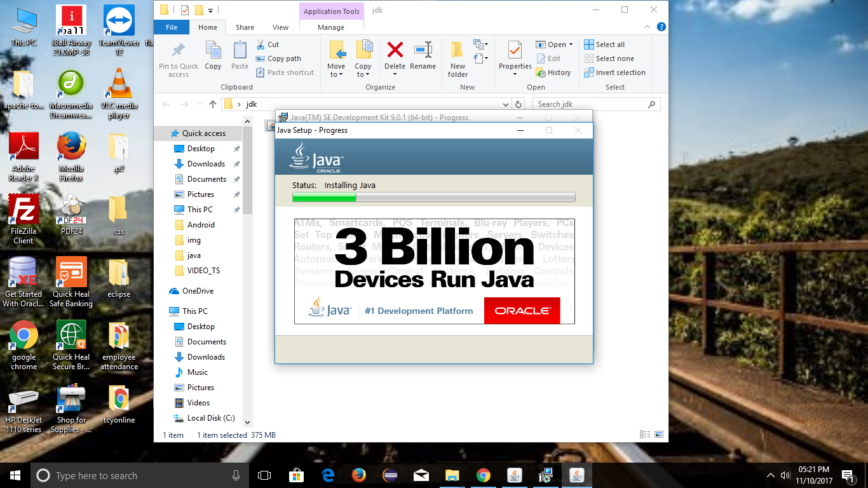Select VIDEO_TS folder in navigation pane
Screen dimensions: 868x488
coord(203,271)
